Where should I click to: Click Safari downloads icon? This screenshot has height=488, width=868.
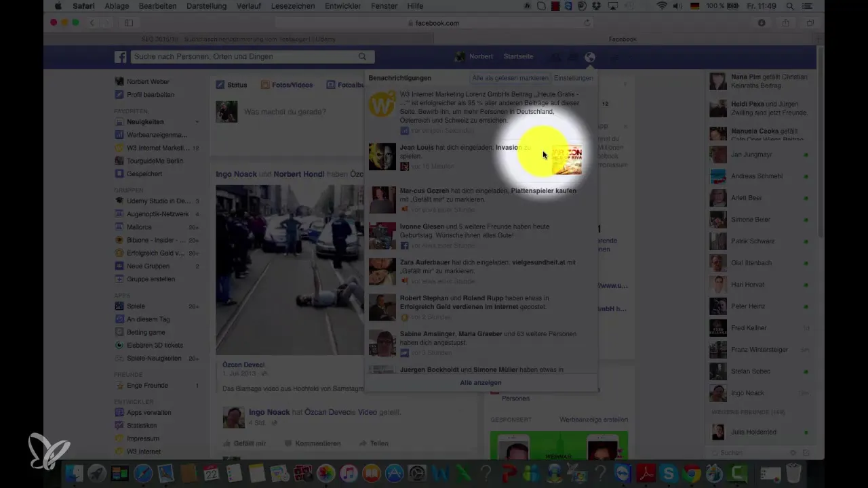tap(762, 23)
